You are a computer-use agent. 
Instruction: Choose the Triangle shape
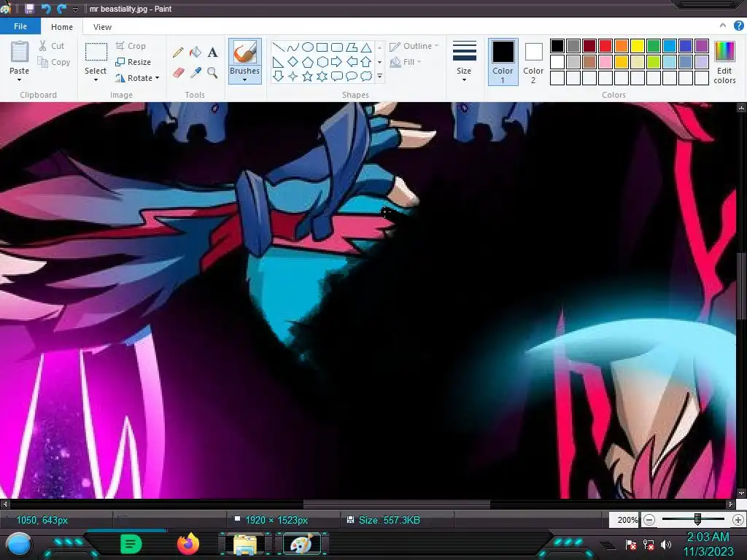pos(366,47)
